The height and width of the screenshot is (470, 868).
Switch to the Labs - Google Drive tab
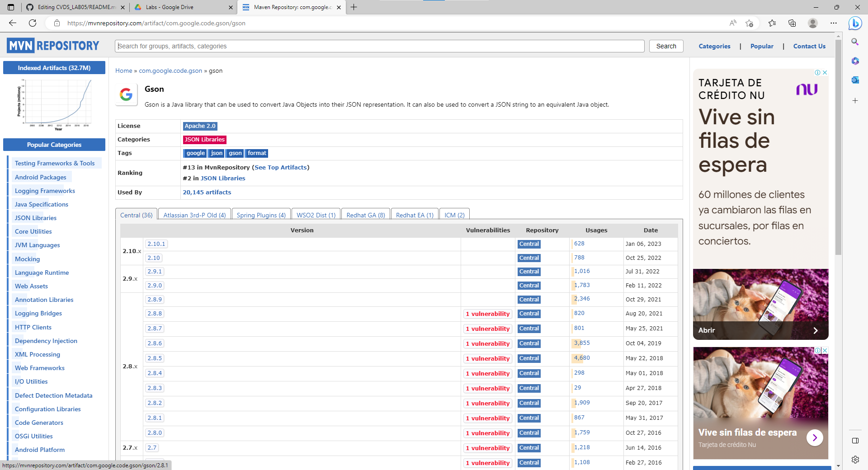click(183, 7)
